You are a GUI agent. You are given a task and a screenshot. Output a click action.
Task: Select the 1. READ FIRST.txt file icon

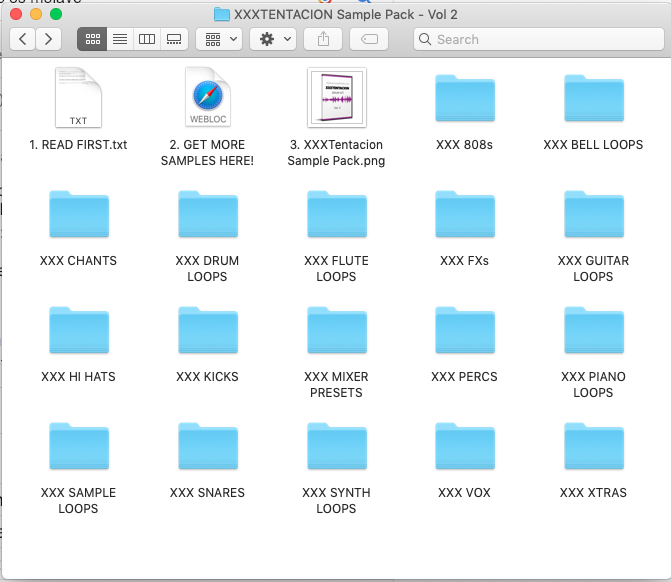[x=78, y=98]
